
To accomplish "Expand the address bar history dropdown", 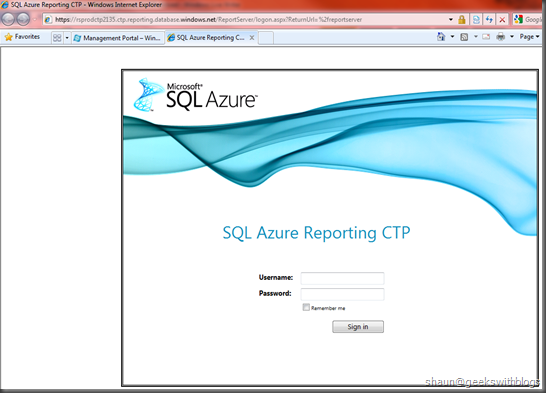I will point(451,20).
